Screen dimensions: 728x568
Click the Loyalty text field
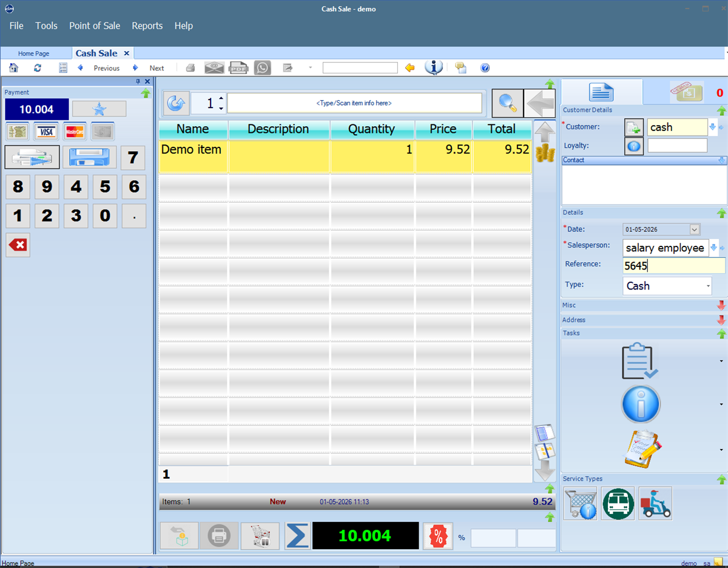tap(678, 146)
